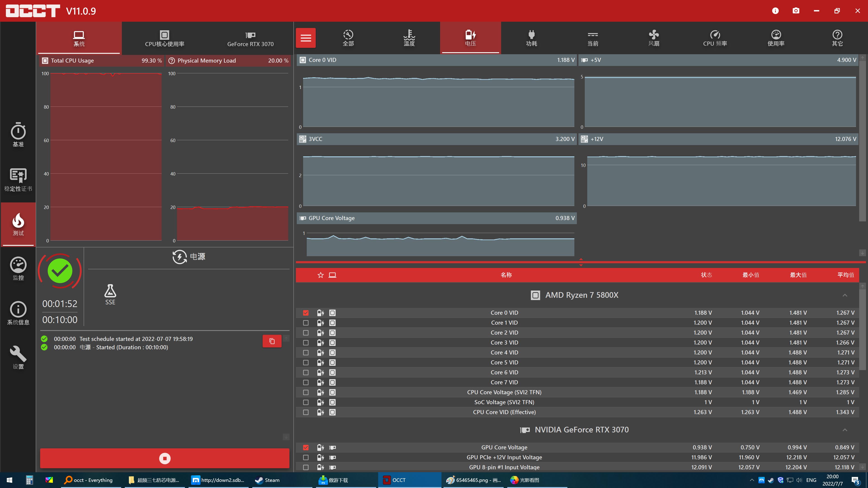This screenshot has height=488, width=868.
Task: Click the red hamburger menu button
Action: pos(306,38)
